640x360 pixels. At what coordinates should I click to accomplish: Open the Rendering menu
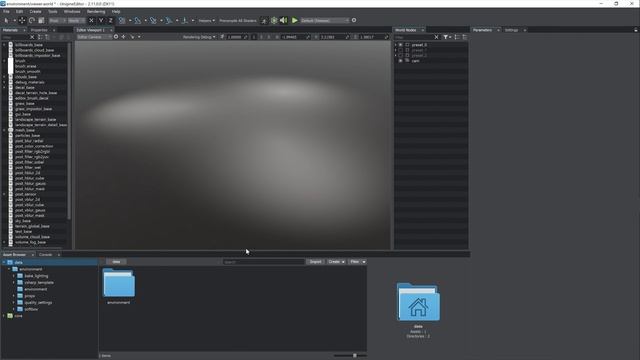click(x=96, y=11)
